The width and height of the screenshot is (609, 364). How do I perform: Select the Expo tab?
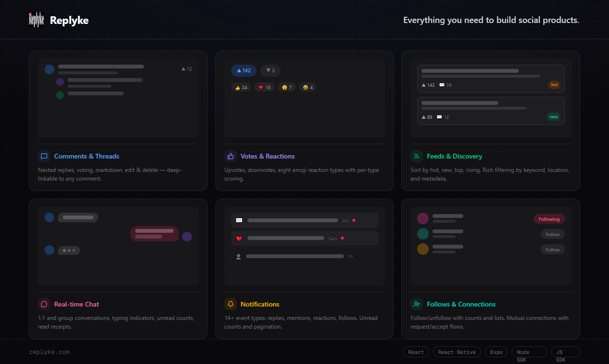(496, 352)
